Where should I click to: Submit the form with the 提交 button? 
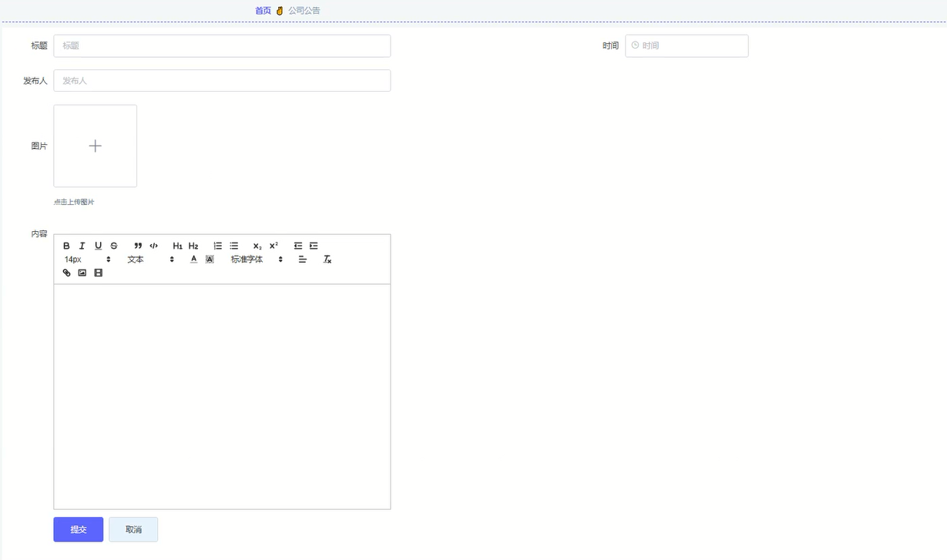pos(78,529)
